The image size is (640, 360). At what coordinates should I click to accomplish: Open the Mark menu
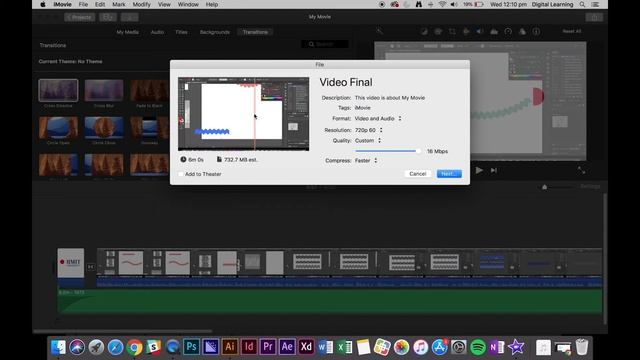(119, 4)
